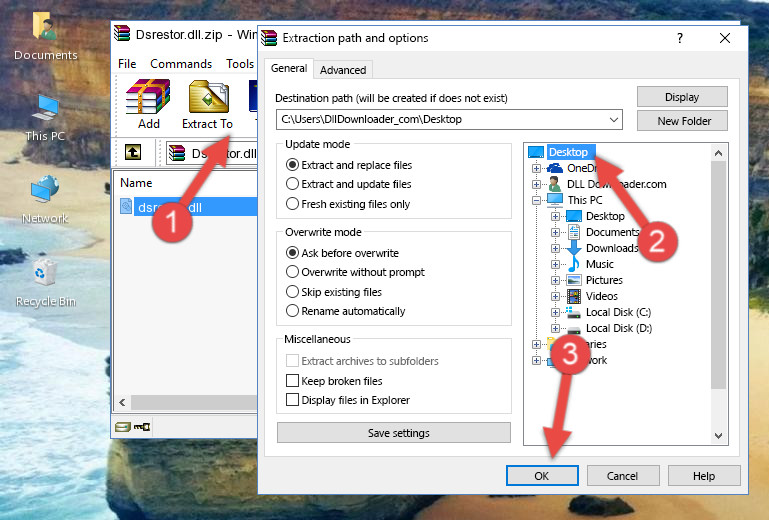Select DLL Downloader.com user folder in tree
The width and height of the screenshot is (769, 520).
pyautogui.click(x=616, y=184)
